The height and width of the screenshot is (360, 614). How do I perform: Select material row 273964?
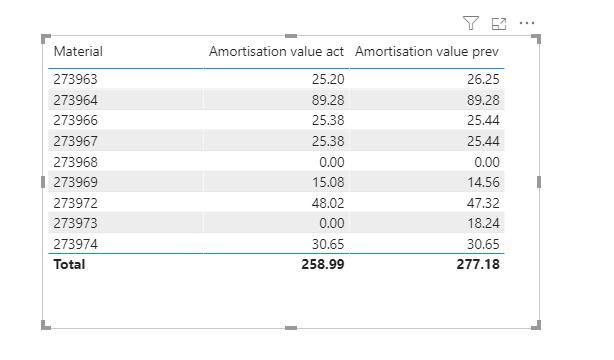point(276,100)
